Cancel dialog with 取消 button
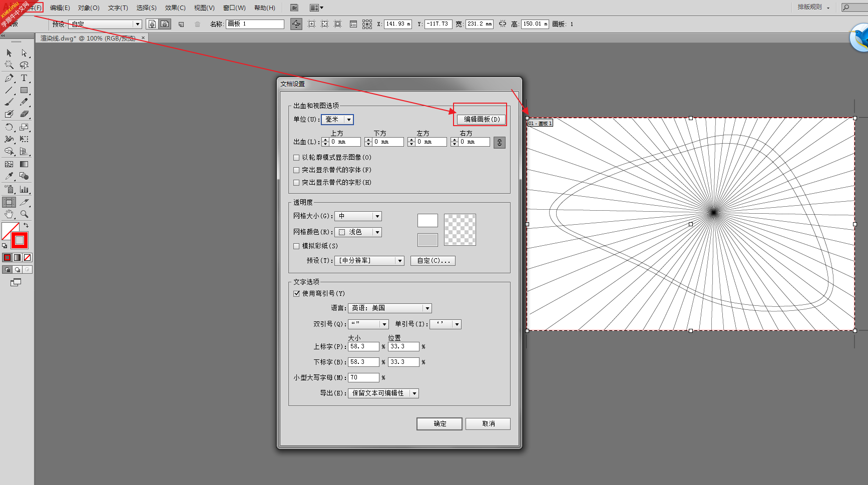 tap(488, 424)
